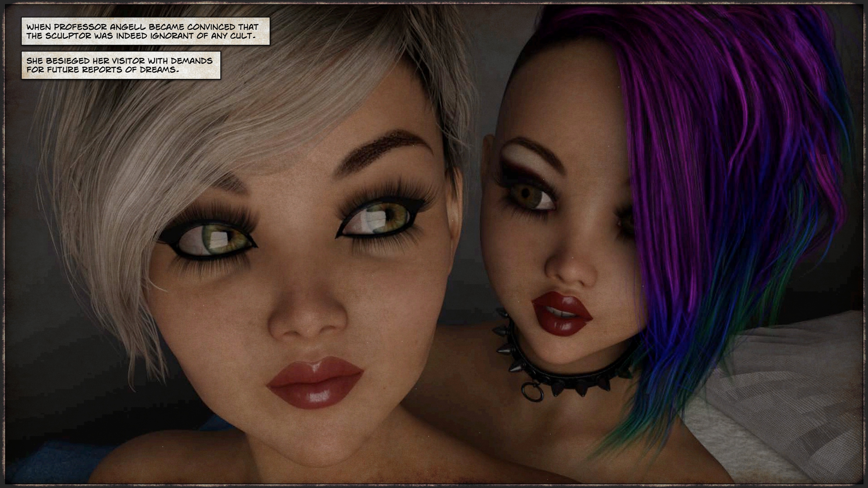Click the word 'CULT' in first caption
Image resolution: width=868 pixels, height=488 pixels.
(x=241, y=36)
